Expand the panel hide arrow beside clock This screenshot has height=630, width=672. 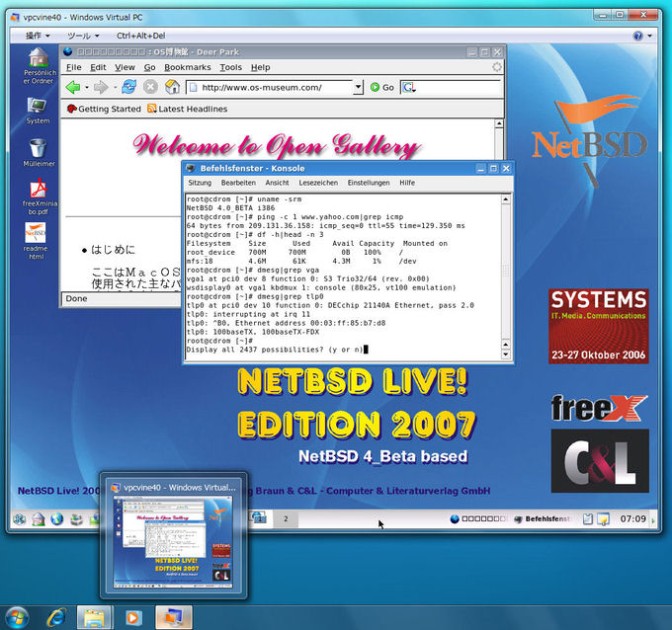653,519
